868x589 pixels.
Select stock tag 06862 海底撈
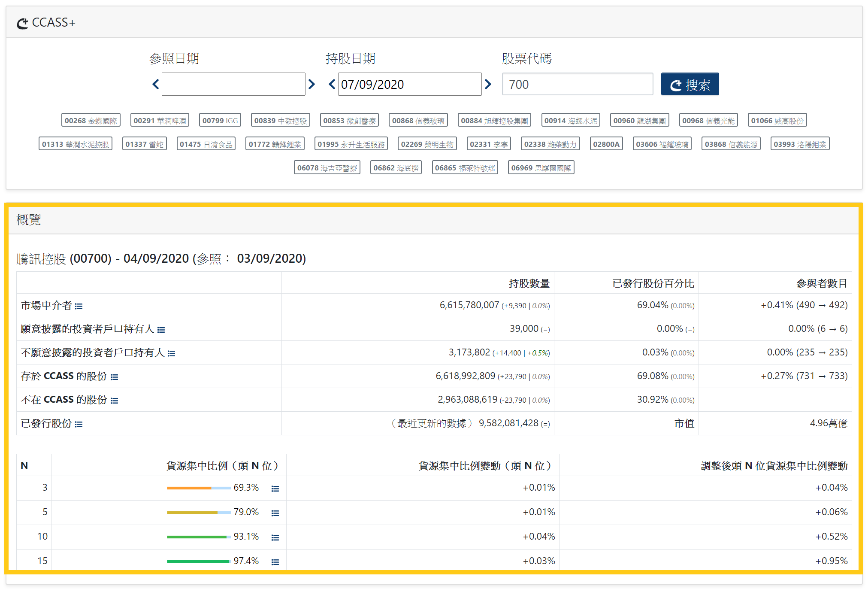tap(396, 168)
